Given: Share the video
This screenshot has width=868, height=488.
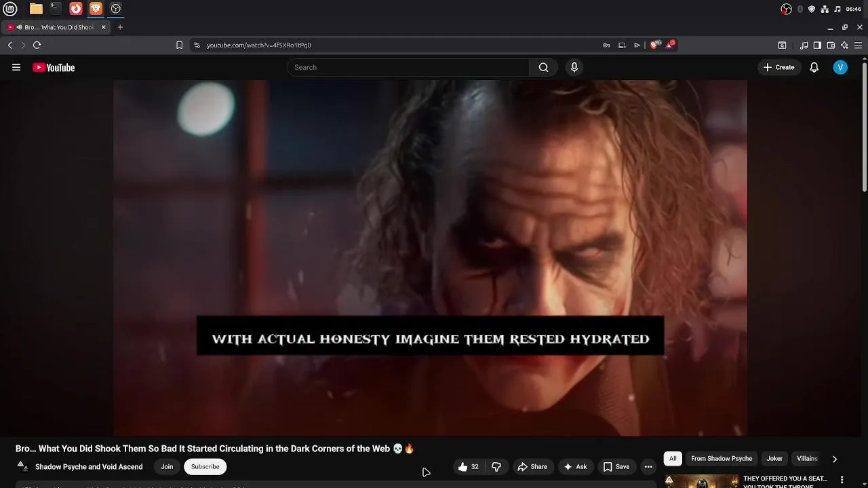Looking at the screenshot, I should point(532,466).
